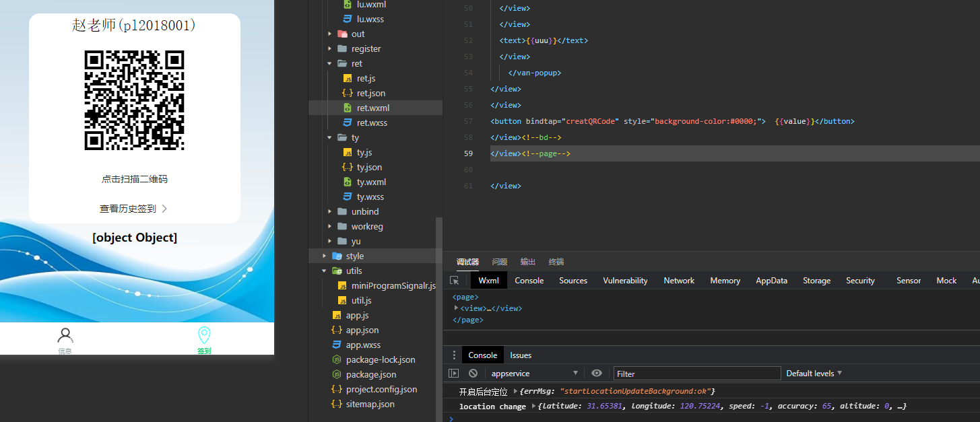Click the project.config.json file icon
The height and width of the screenshot is (422, 980).
[x=337, y=389]
